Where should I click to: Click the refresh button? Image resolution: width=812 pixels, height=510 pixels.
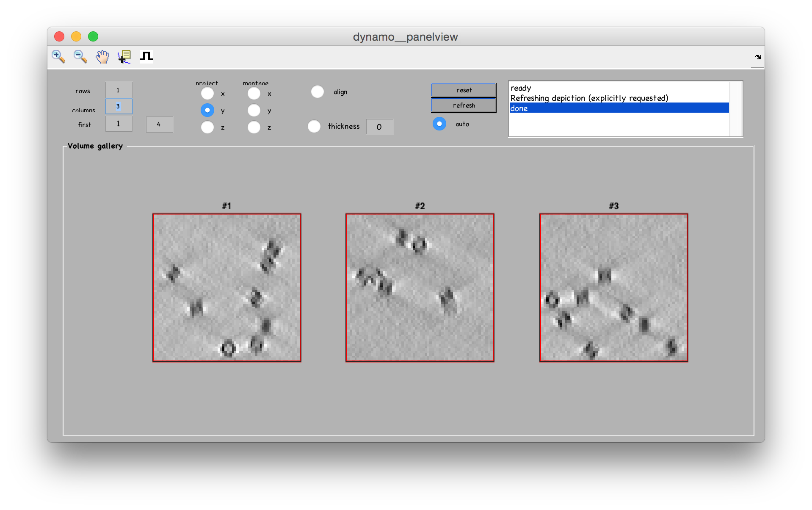click(x=464, y=105)
